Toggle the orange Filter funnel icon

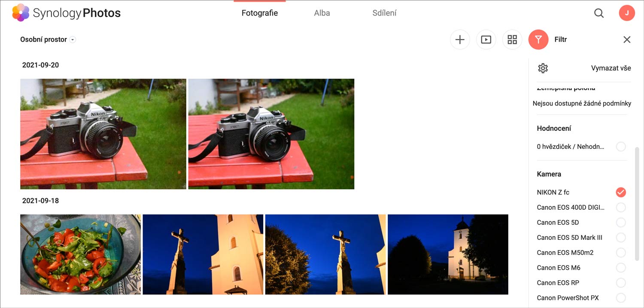[538, 40]
